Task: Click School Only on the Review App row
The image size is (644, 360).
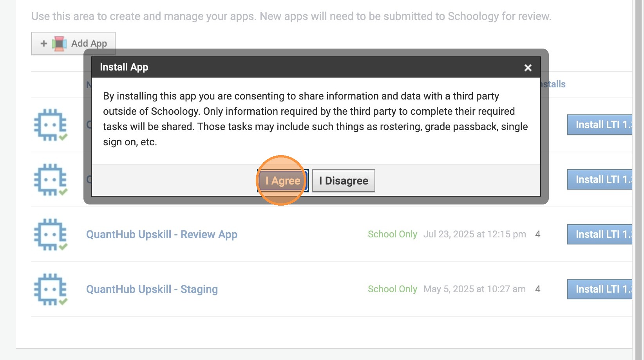Action: 392,234
